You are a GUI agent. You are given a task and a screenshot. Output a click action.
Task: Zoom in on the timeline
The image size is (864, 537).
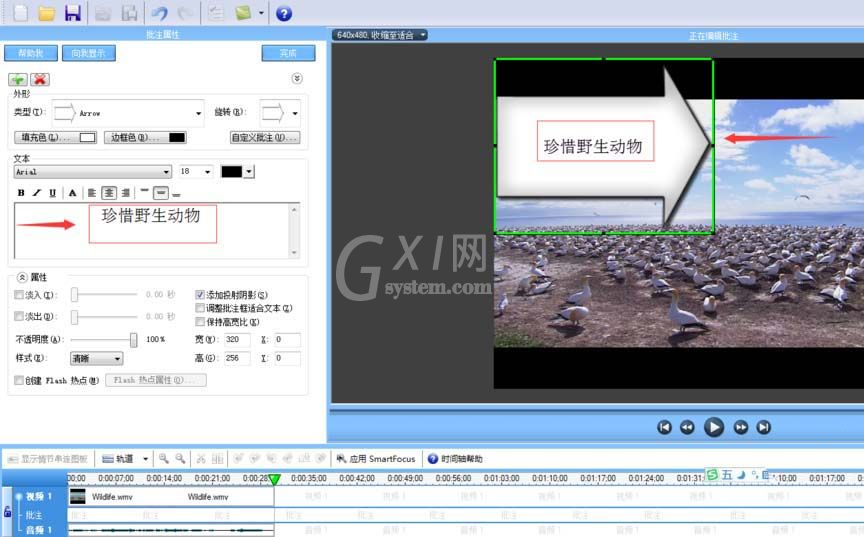(x=164, y=458)
